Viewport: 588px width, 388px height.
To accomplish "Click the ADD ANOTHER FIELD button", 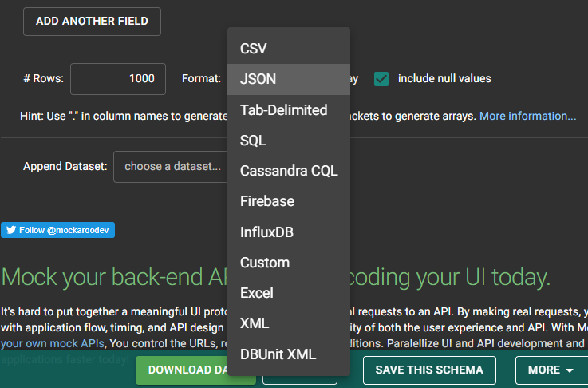I will click(x=92, y=22).
